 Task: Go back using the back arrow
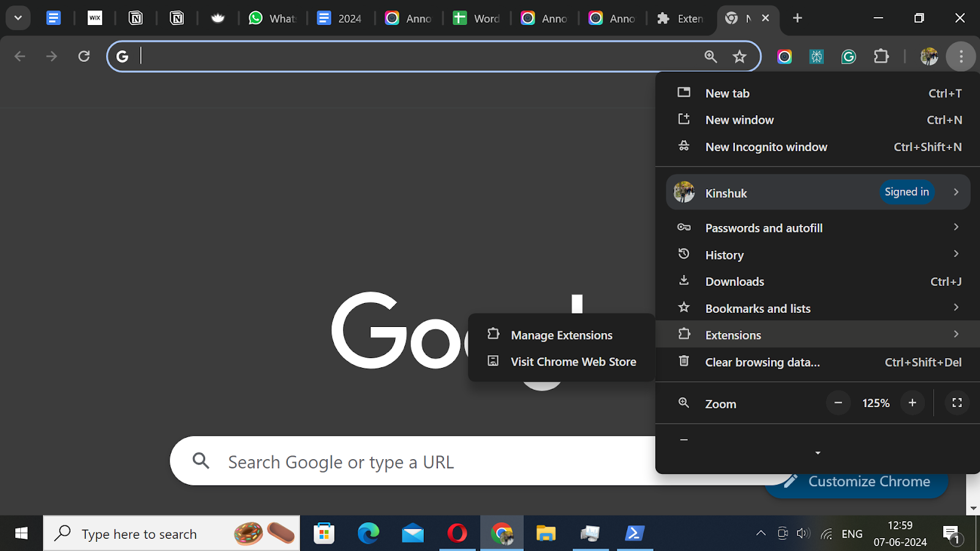20,56
